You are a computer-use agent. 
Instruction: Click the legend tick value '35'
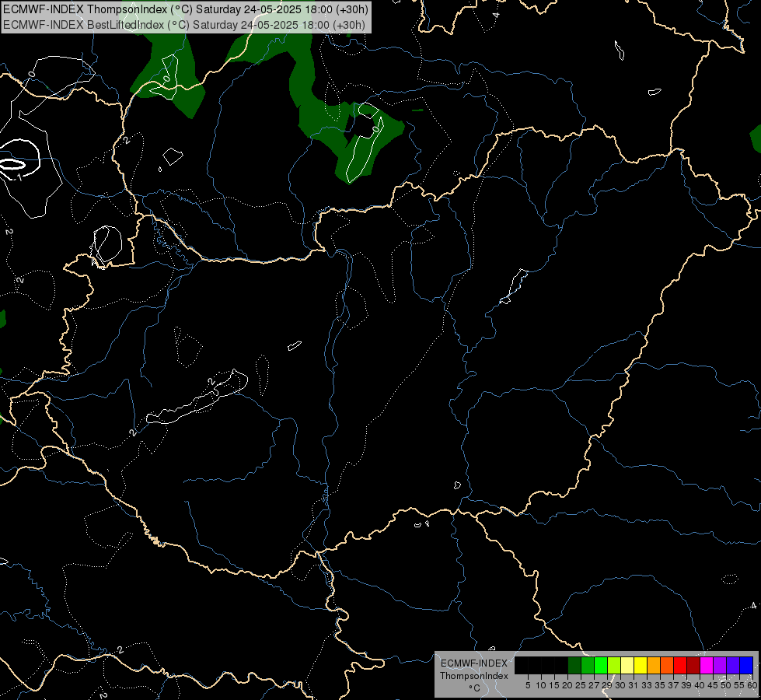(660, 685)
